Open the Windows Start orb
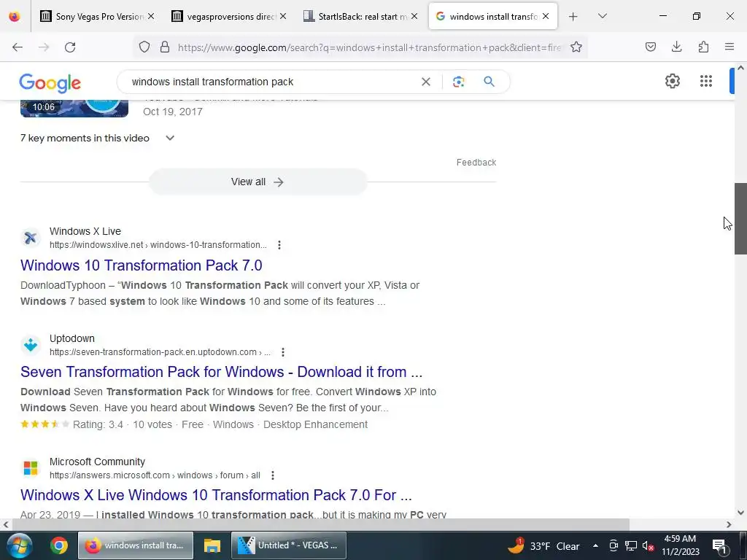 [x=20, y=545]
